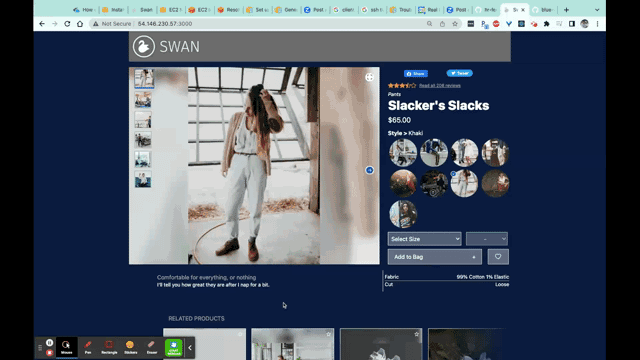Image resolution: width=640 pixels, height=360 pixels.
Task: Expand product image to fullscreen
Action: point(369,77)
